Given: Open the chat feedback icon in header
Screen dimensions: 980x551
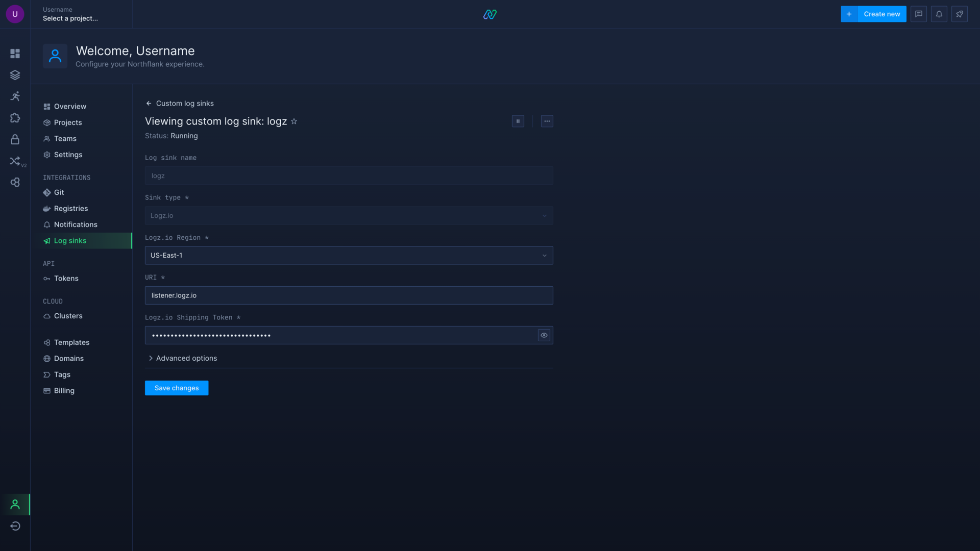Looking at the screenshot, I should coord(919,14).
